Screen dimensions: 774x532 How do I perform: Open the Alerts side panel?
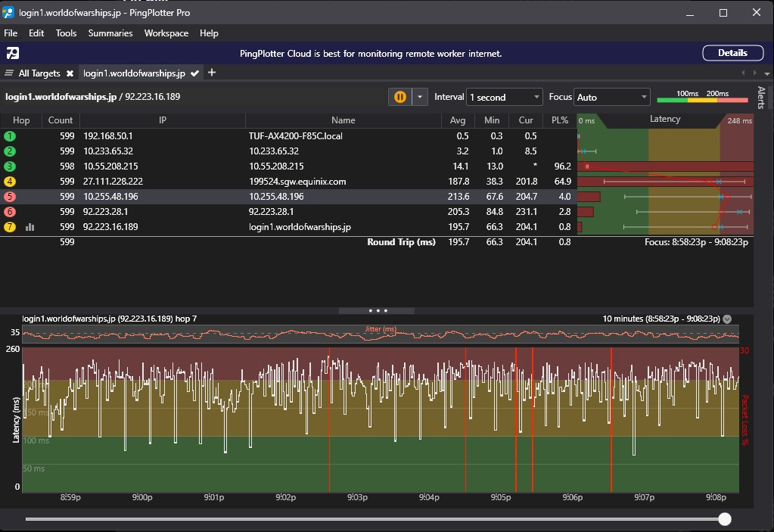(761, 97)
